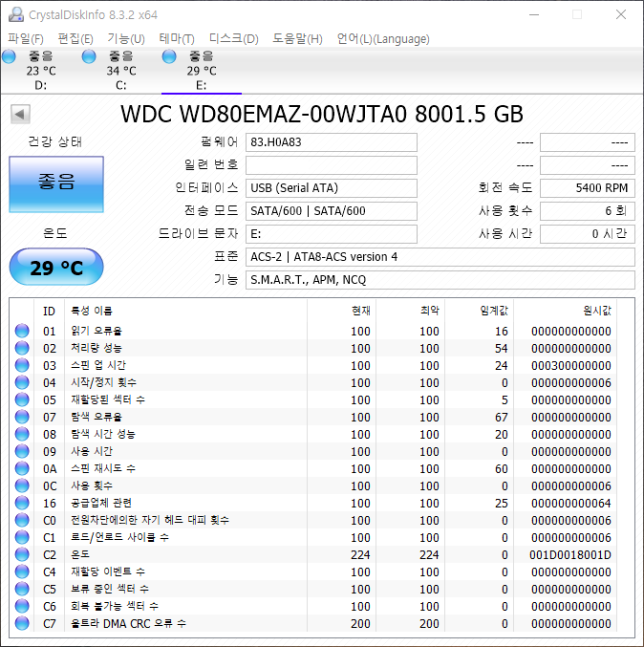
Task: Select the E: disk tab at 29 °C
Action: tap(202, 71)
